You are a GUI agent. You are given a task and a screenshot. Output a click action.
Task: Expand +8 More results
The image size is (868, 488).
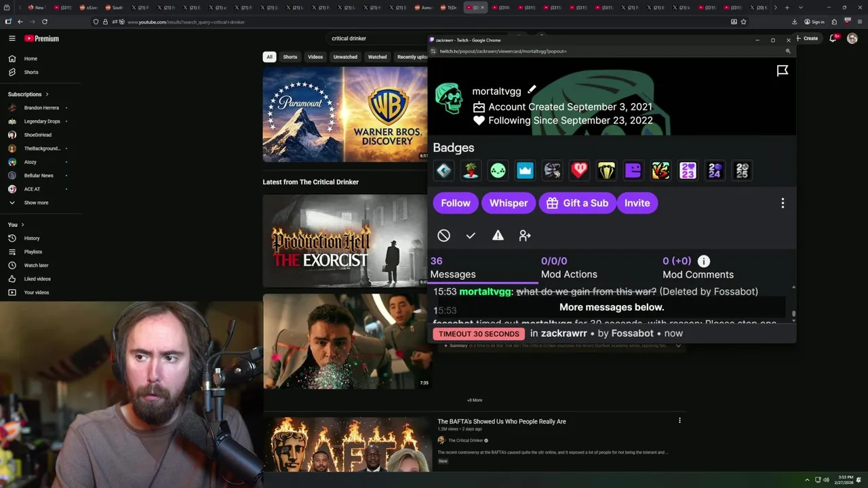coord(475,401)
